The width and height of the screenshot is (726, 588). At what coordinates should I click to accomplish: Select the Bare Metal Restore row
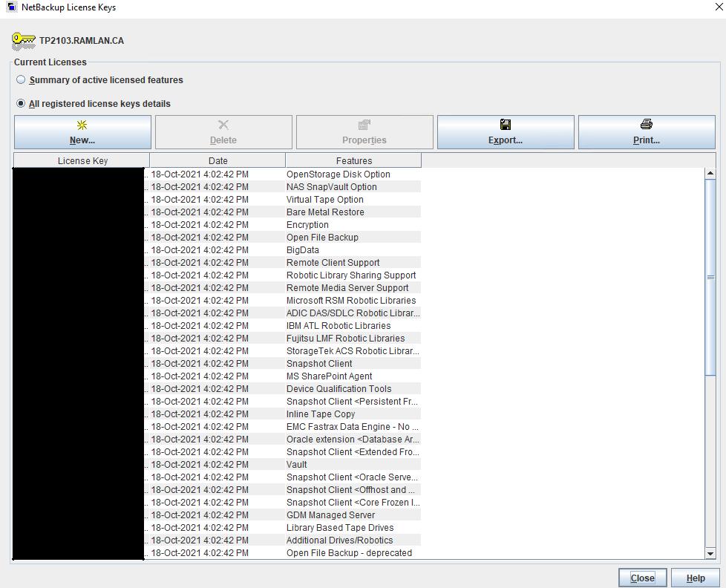click(218, 212)
